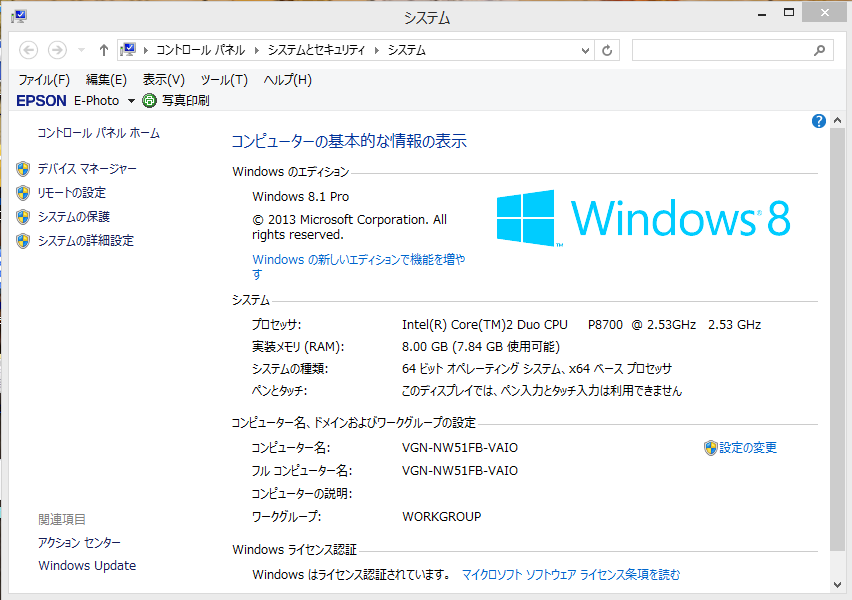The width and height of the screenshot is (852, 600).
Task: Read Microsoft software license terms link
Action: click(571, 574)
